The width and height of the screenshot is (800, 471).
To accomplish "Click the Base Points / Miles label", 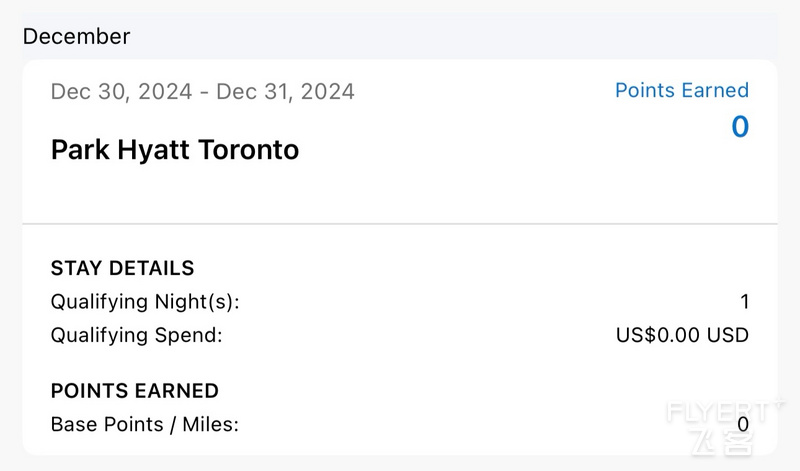I will pyautogui.click(x=145, y=425).
